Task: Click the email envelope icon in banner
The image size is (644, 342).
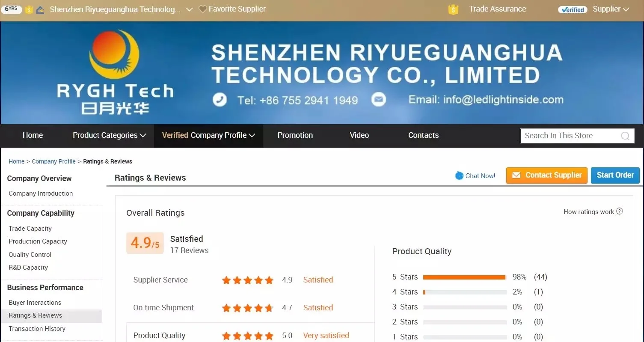Action: (378, 100)
